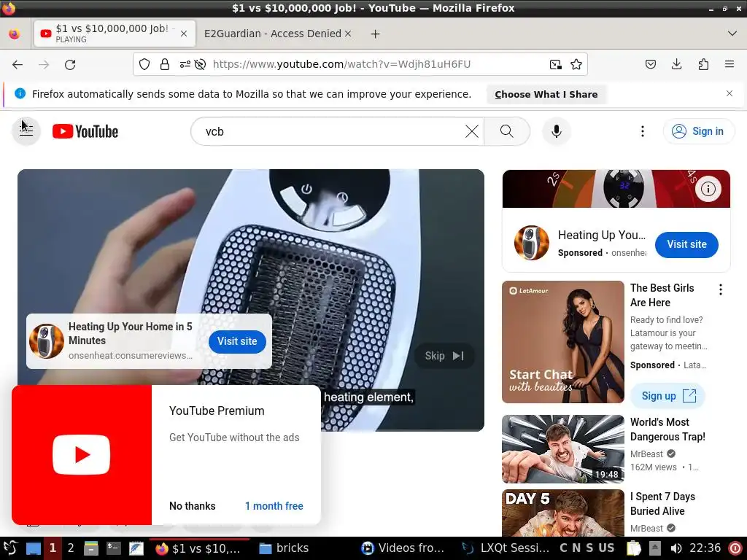
Task: Click the YouTube logo
Action: 85,131
